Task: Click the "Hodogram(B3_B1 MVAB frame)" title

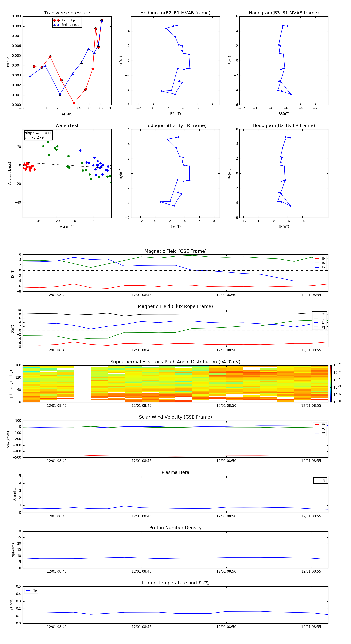Action: pos(284,13)
